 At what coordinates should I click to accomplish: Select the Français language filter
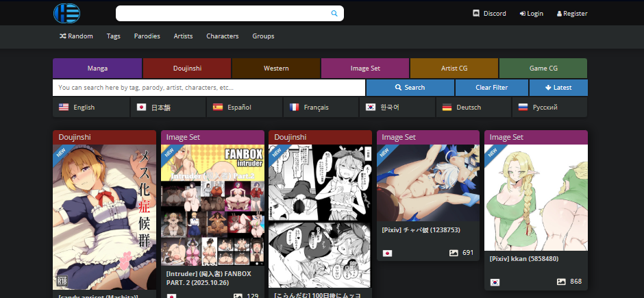321,107
